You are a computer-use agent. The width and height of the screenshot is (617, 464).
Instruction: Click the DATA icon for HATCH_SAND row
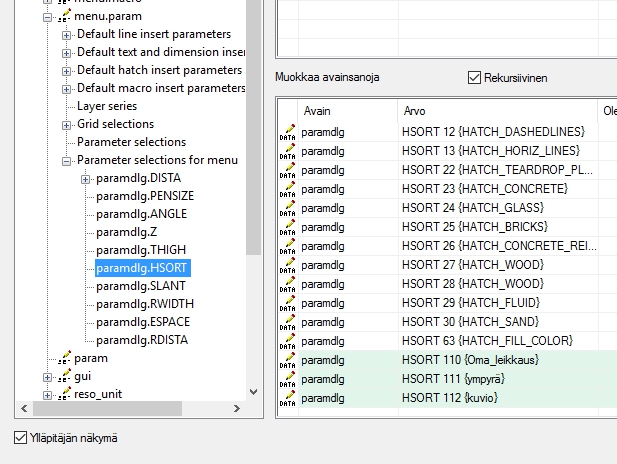coord(286,322)
